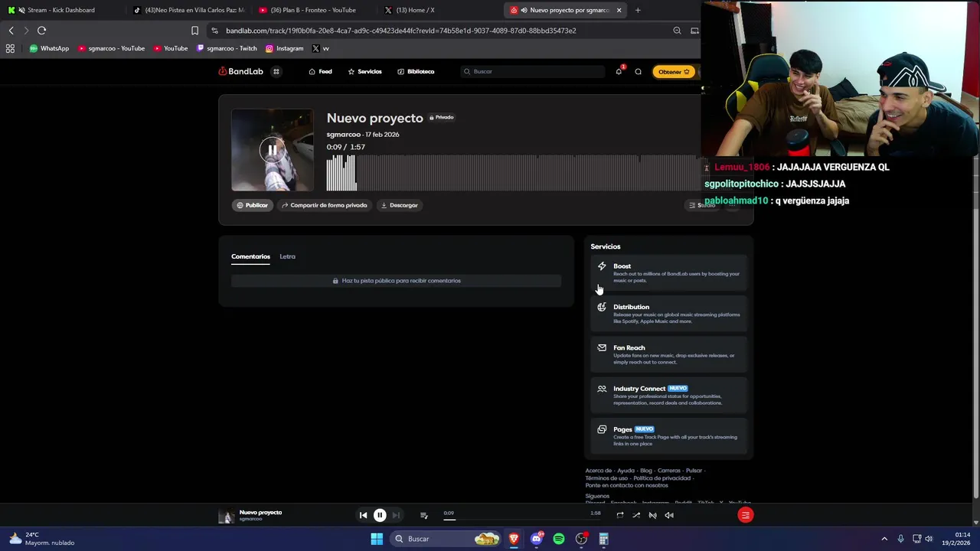
Task: Mute the player volume
Action: tap(669, 515)
